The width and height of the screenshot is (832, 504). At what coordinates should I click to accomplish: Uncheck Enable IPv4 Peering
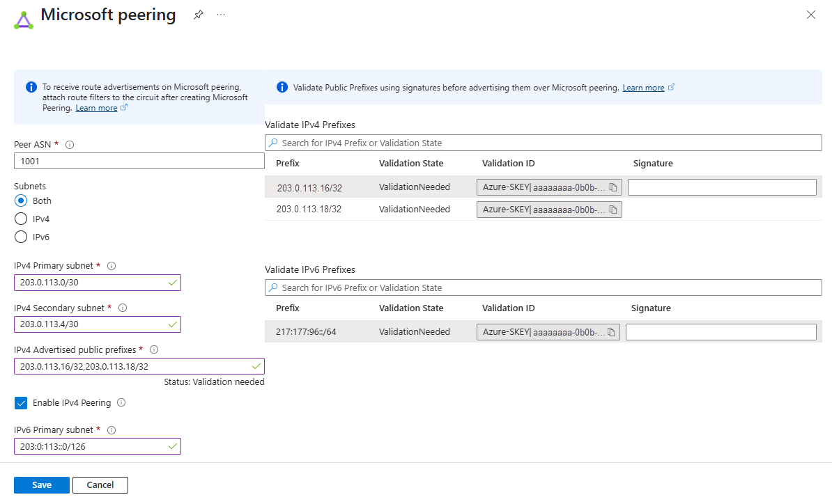coord(21,402)
